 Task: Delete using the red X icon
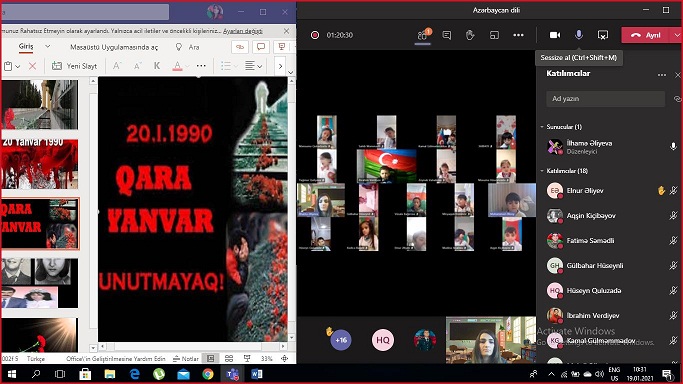tap(33, 66)
